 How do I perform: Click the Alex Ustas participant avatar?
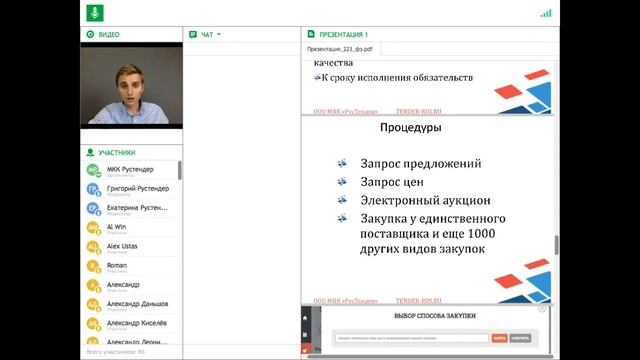tap(93, 247)
